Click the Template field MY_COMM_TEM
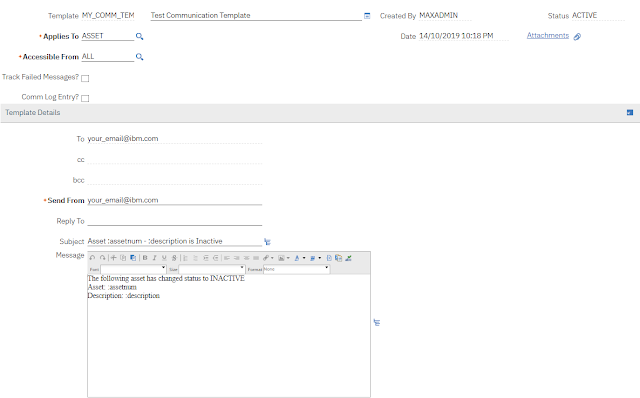Screen dimensions: 640x398 [108, 16]
